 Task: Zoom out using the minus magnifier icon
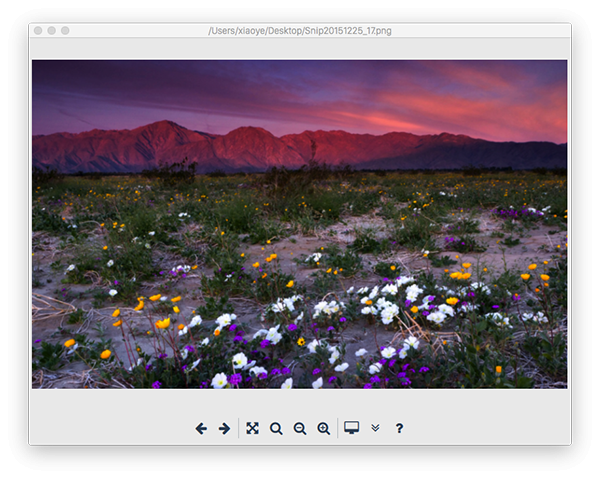pos(300,428)
